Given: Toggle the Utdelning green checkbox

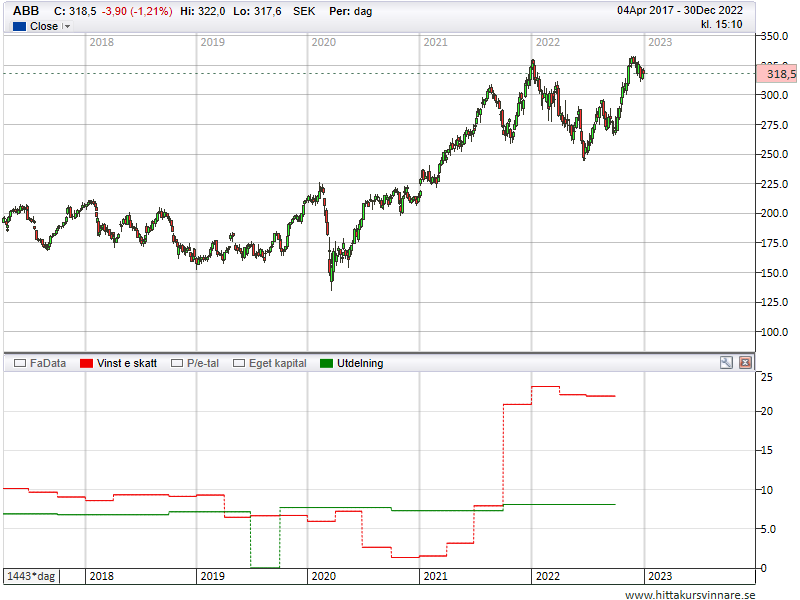Looking at the screenshot, I should coord(326,363).
